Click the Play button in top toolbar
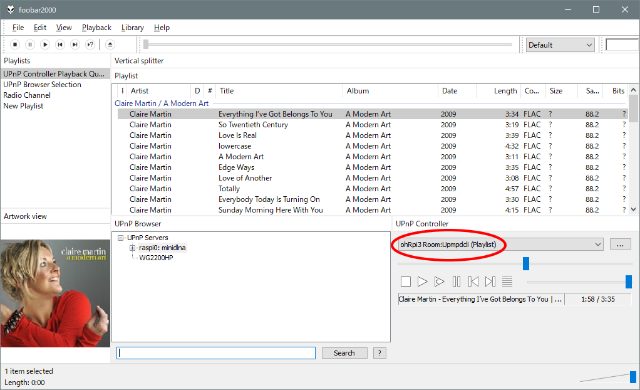The height and width of the screenshot is (390, 640). coord(45,44)
